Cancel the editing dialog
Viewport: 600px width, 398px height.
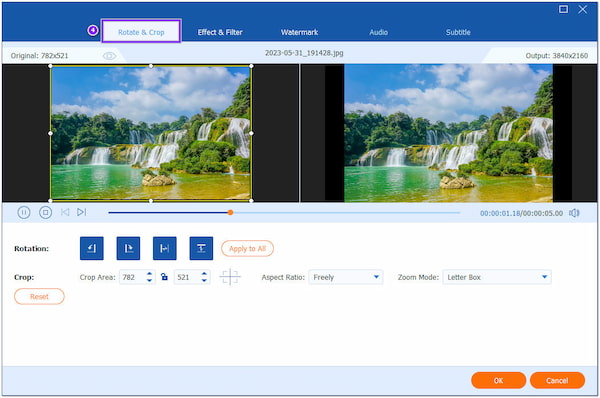pyautogui.click(x=557, y=380)
